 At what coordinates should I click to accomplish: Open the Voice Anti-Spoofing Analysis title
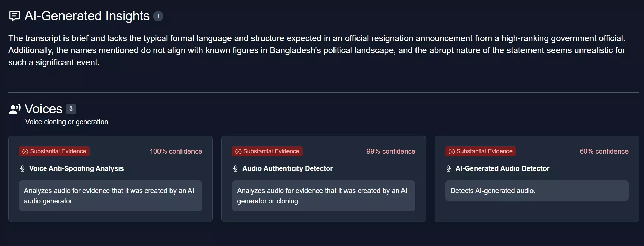76,168
